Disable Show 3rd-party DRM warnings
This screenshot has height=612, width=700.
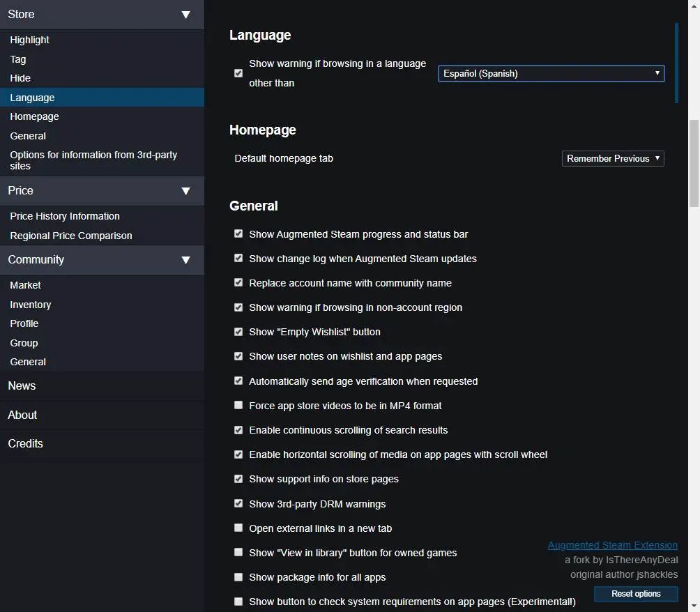[x=238, y=503]
